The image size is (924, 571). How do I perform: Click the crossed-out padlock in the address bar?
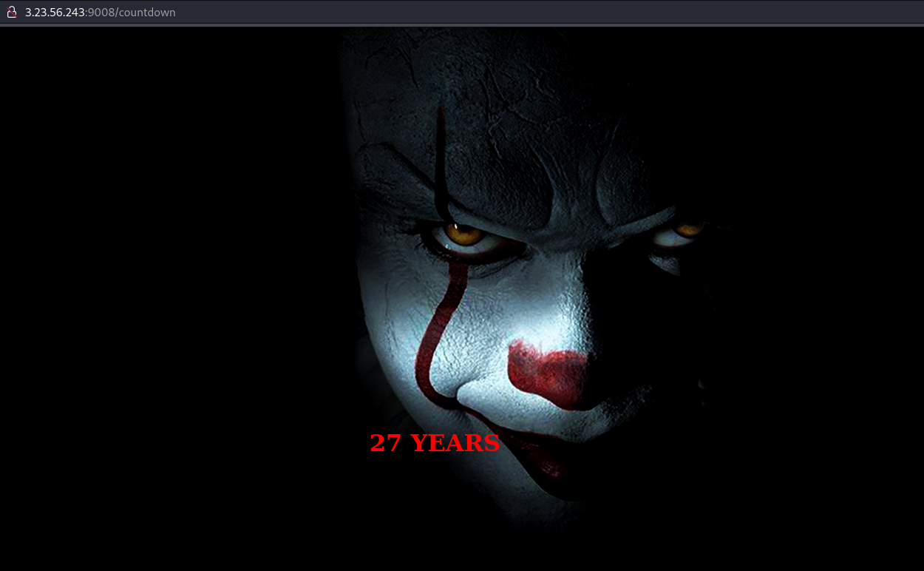(11, 12)
